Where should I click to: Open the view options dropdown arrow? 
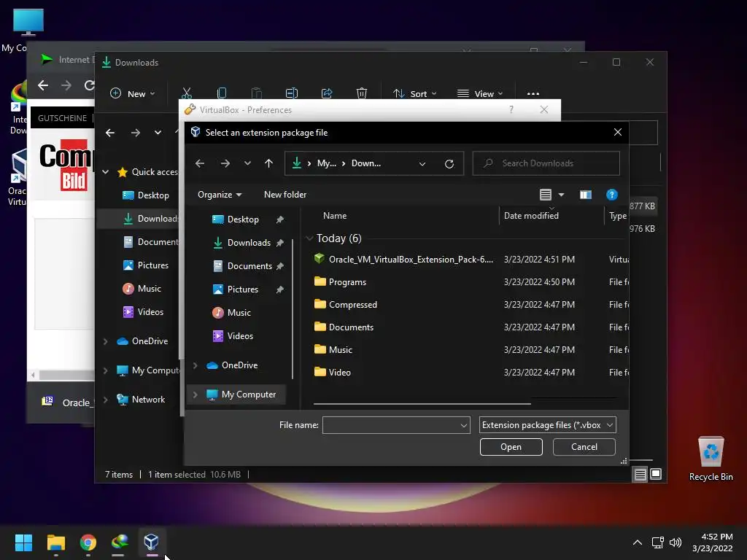tap(561, 194)
